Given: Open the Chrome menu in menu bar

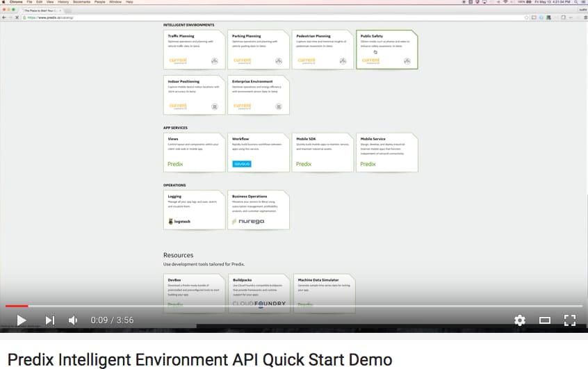Looking at the screenshot, I should (16, 2).
